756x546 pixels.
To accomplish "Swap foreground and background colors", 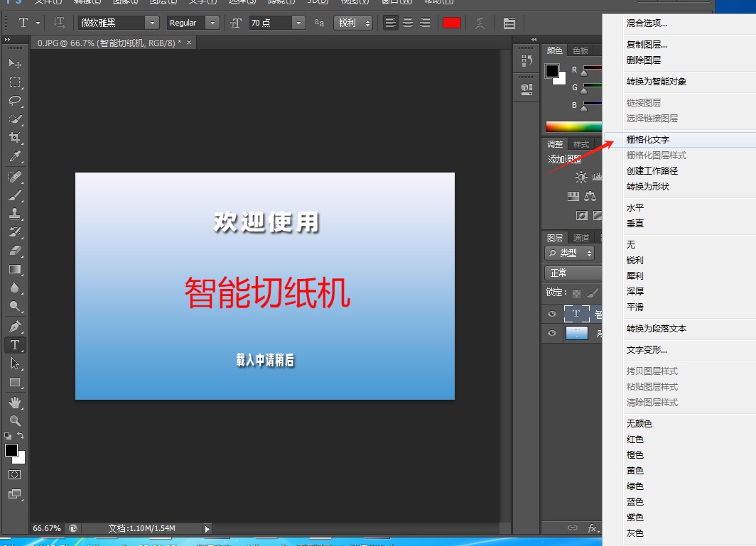I will [x=21, y=436].
